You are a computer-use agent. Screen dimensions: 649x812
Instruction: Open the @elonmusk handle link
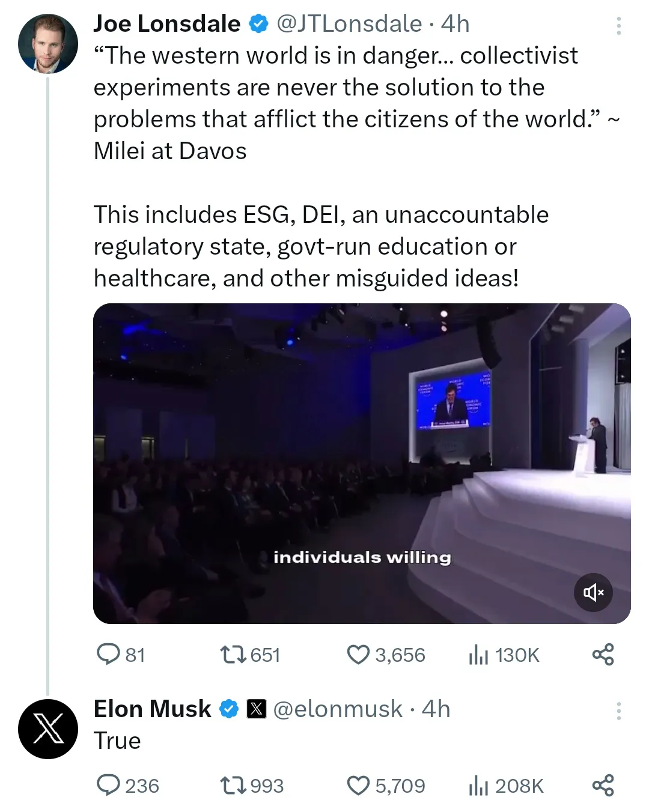click(338, 709)
